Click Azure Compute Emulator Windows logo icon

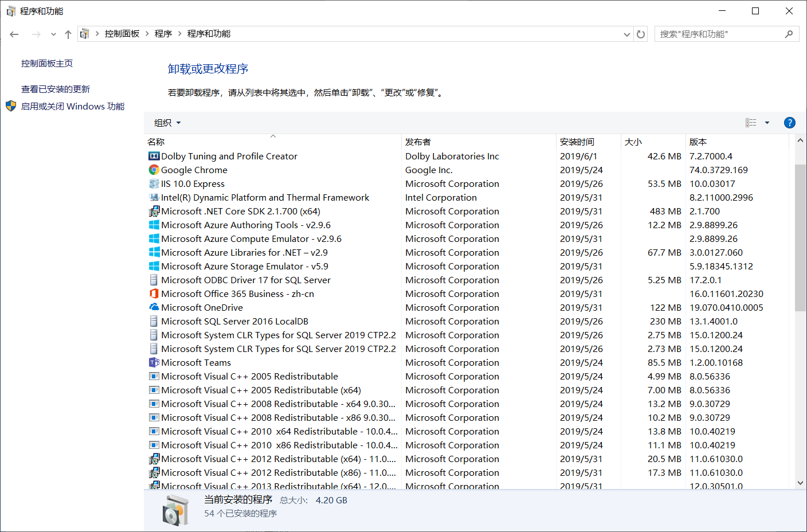tap(154, 238)
